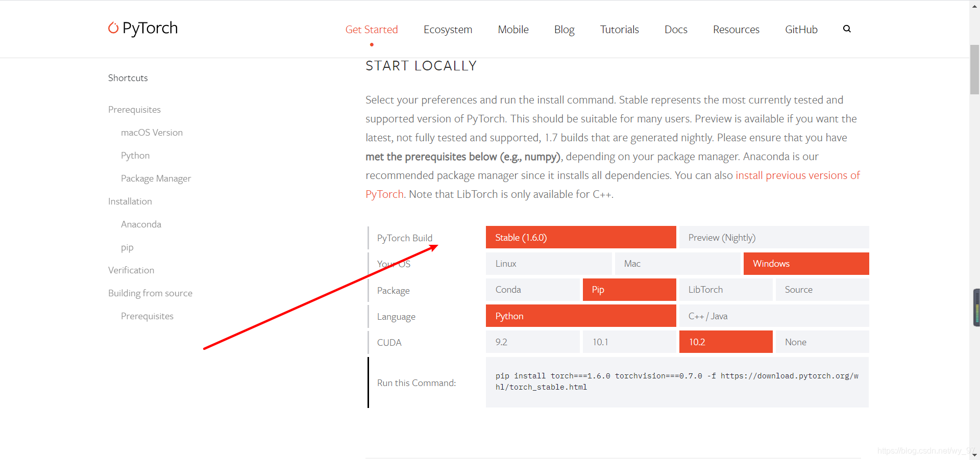Jump to Python shortcut in sidebar
Viewport: 980px width, 460px height.
tap(135, 156)
